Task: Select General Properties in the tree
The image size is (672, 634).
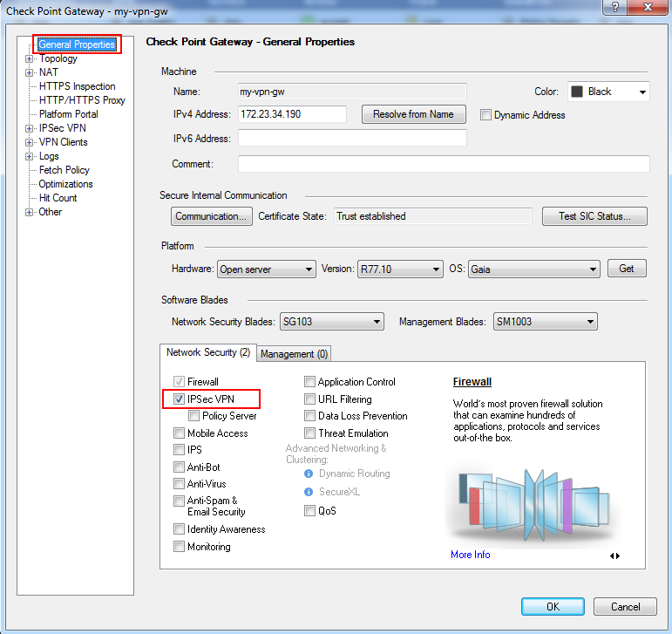Action: 77,44
